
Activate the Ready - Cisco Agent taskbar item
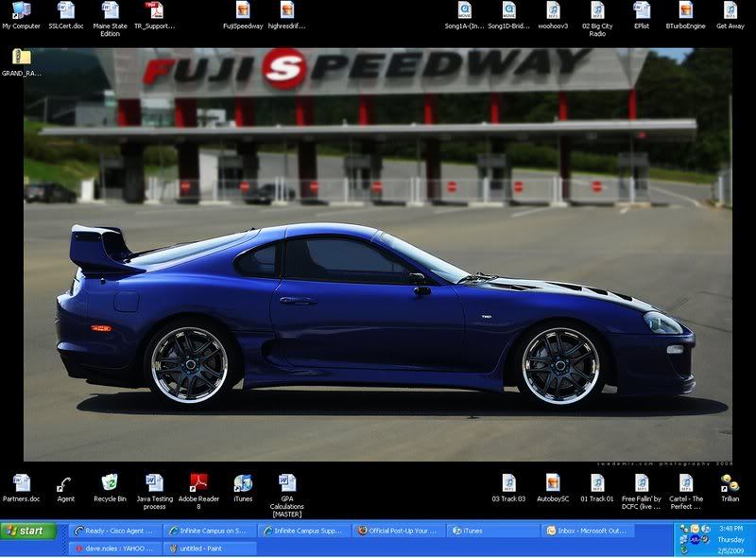pyautogui.click(x=114, y=531)
